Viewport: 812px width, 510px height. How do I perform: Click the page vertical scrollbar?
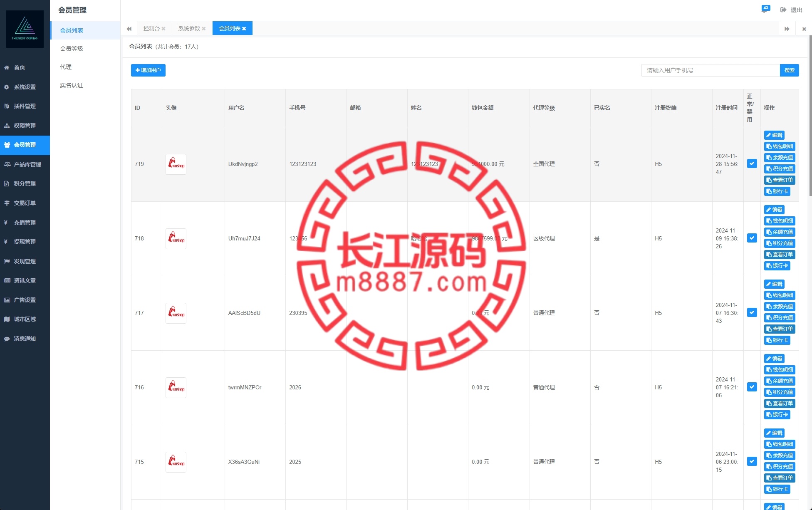(x=810, y=116)
